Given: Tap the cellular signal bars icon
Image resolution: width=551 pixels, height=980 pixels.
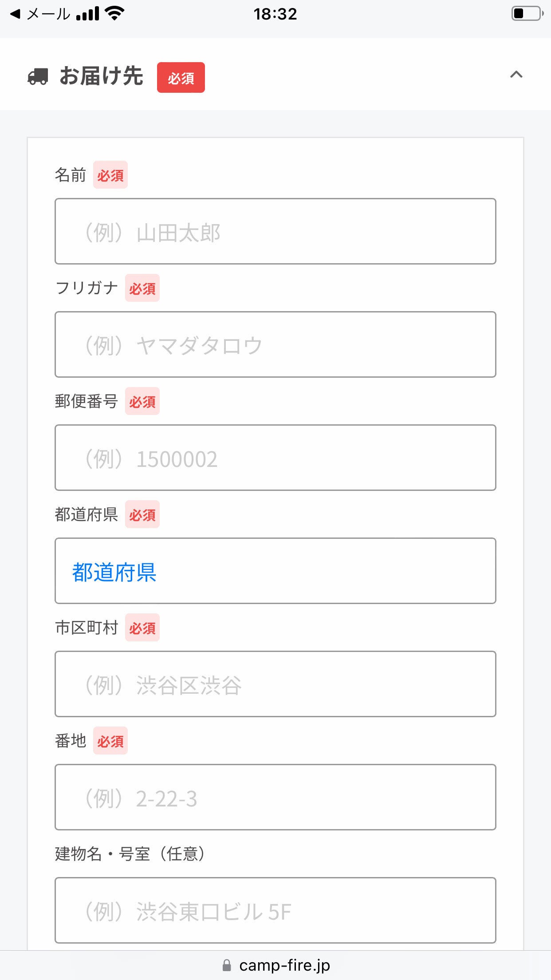Looking at the screenshot, I should (x=87, y=14).
